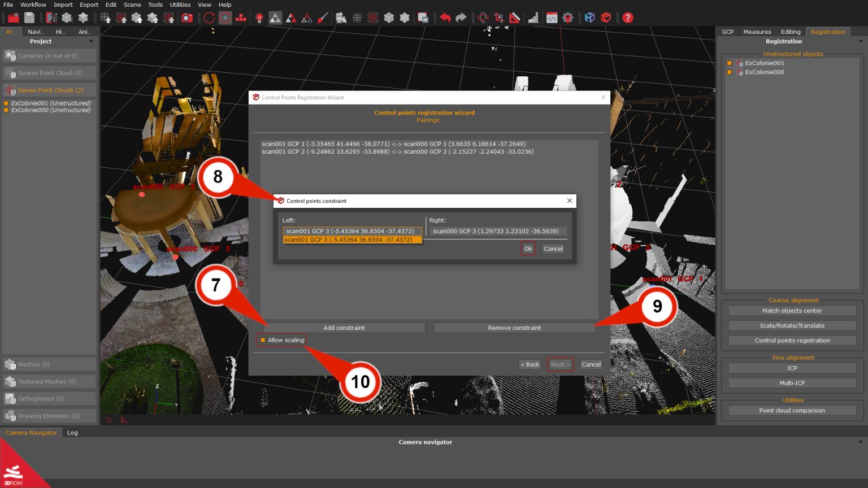Click the Help question mark icon
This screenshot has height=488, width=868.
tap(627, 18)
